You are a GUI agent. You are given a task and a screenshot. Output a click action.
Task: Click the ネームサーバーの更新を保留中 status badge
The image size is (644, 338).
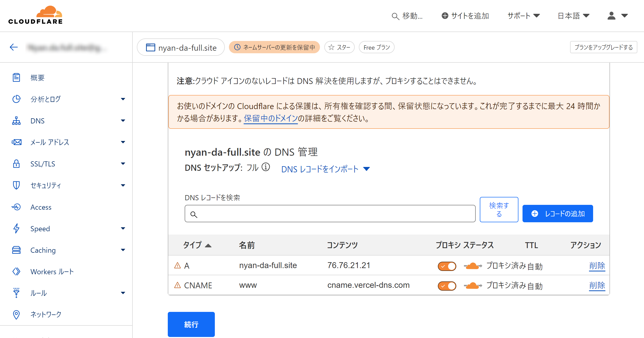pos(274,47)
